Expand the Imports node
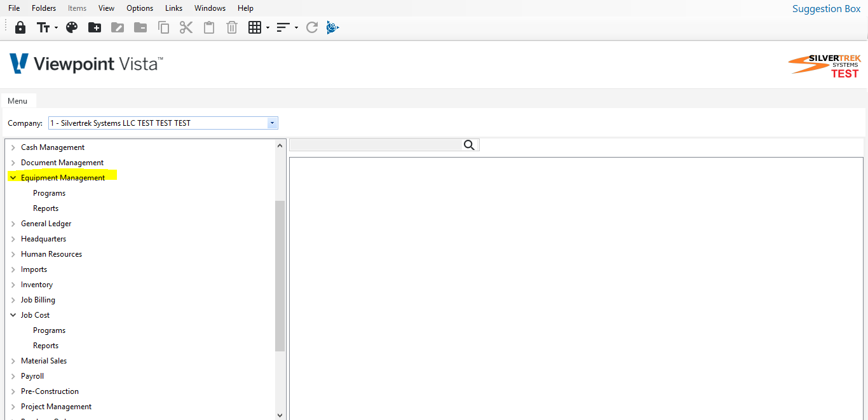Viewport: 868px width, 420px height. pos(13,269)
